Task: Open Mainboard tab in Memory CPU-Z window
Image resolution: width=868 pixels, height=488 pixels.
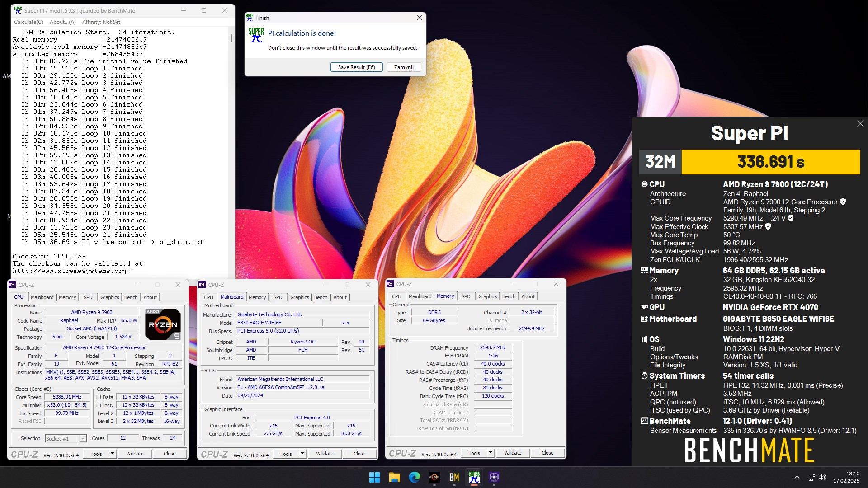Action: coord(420,296)
